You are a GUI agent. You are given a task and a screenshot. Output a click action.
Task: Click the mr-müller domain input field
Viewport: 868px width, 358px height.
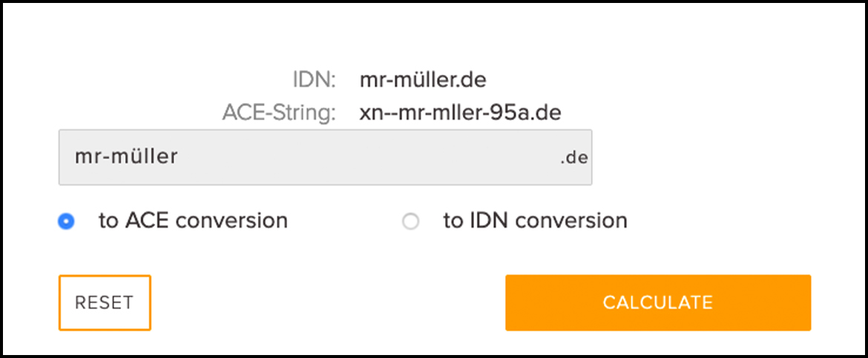pyautogui.click(x=297, y=157)
